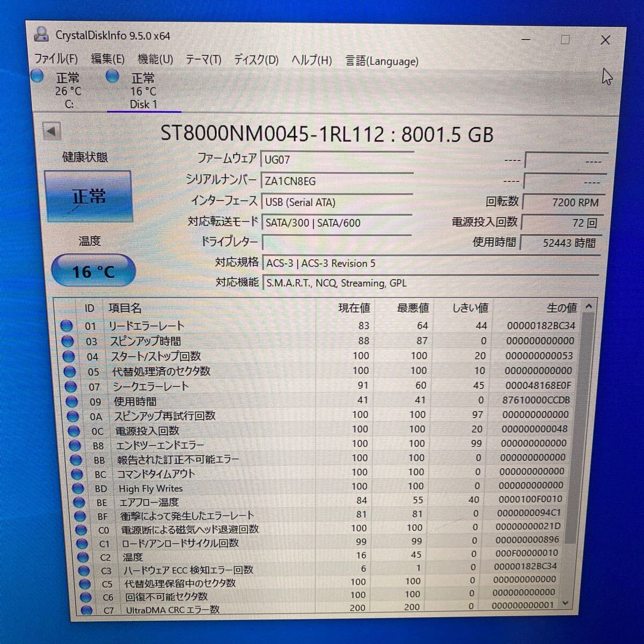Screen dimensions: 644x644
Task: Click status orb for 報告された訂正不可能エラー row
Action: (76, 460)
